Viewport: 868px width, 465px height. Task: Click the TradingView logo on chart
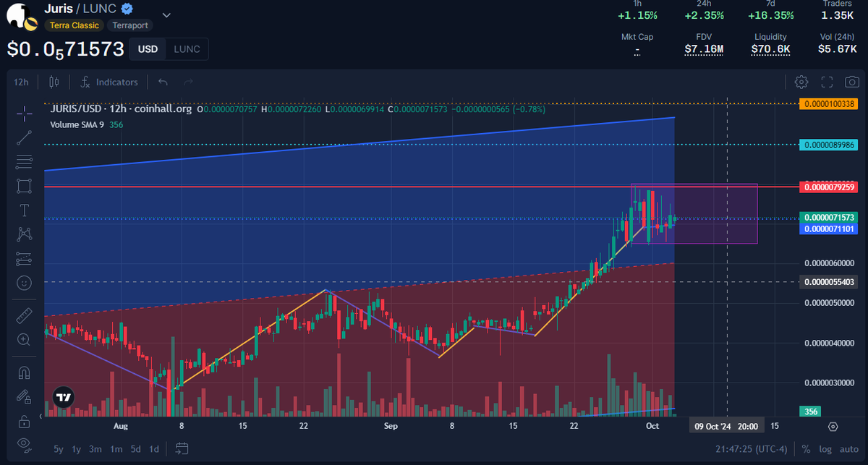pyautogui.click(x=64, y=397)
